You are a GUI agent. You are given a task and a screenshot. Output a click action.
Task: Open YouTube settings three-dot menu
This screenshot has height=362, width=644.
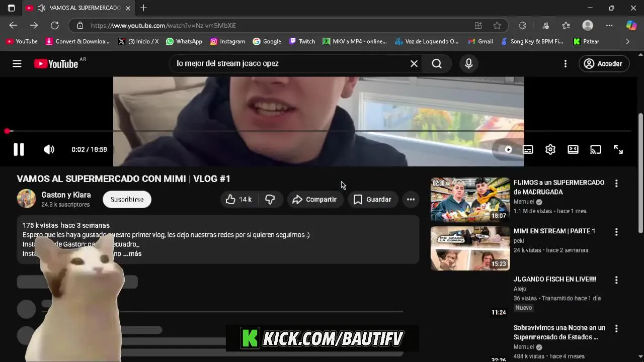[566, 64]
